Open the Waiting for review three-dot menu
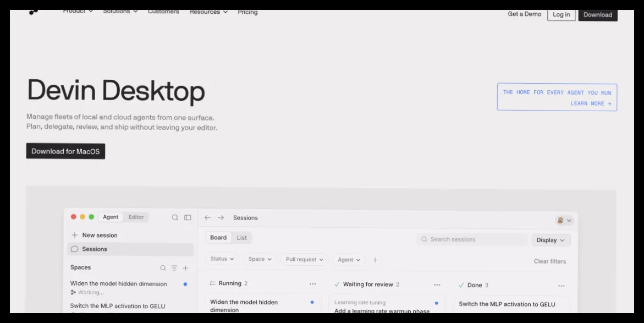644x323 pixels. click(437, 285)
